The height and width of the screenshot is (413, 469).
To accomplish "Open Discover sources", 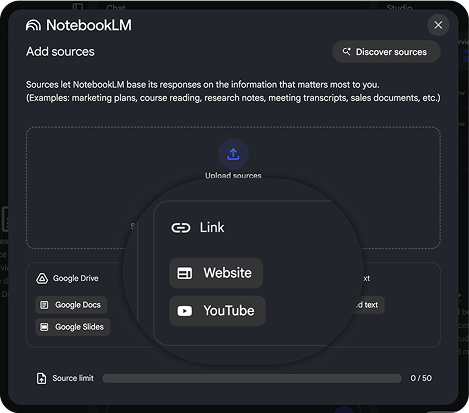I will pos(386,52).
